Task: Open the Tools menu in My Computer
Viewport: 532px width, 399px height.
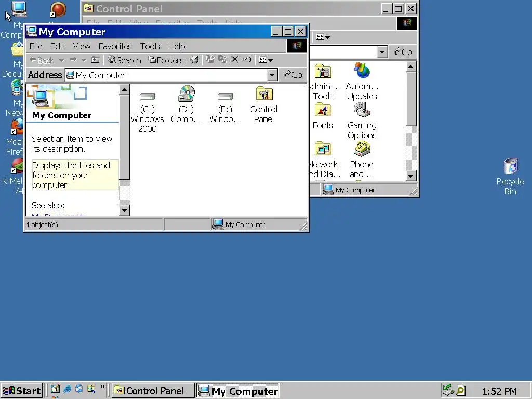Action: click(x=150, y=46)
